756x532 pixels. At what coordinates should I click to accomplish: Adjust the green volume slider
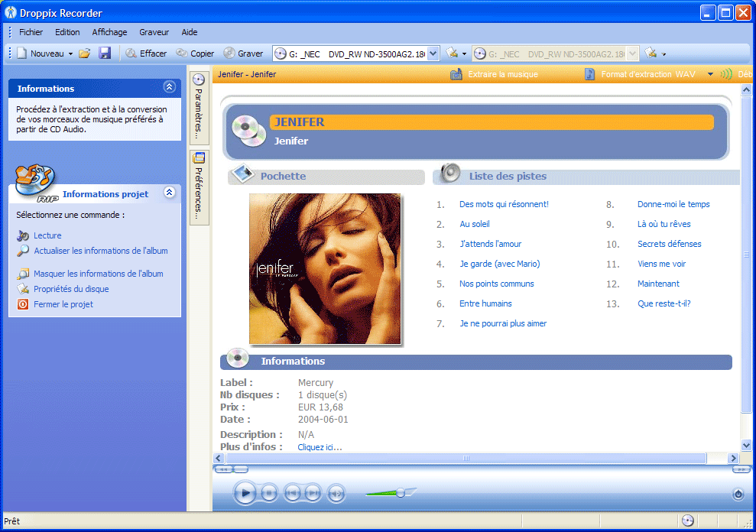(400, 493)
